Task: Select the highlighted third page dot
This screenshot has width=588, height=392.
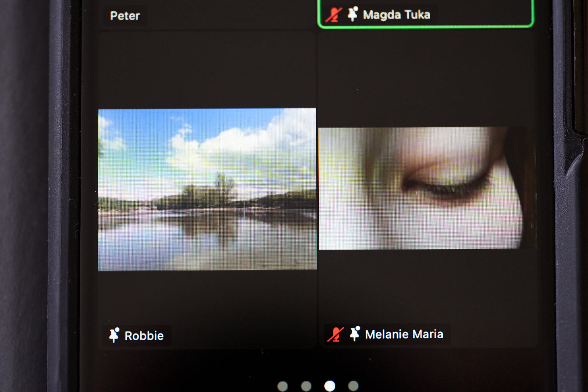Action: click(x=330, y=386)
